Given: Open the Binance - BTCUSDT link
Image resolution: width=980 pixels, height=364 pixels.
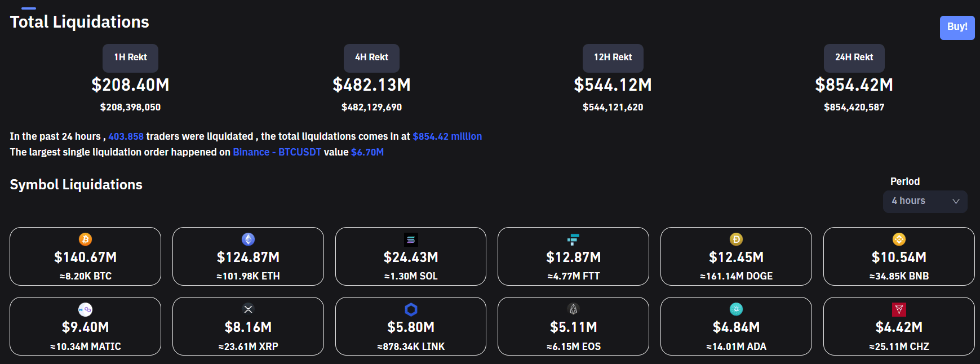Looking at the screenshot, I should (x=277, y=152).
